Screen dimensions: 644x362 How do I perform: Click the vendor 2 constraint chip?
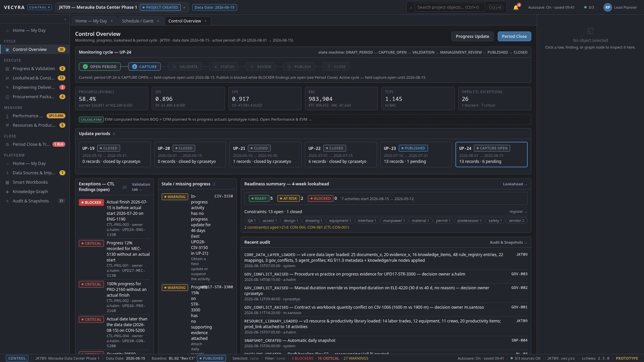click(x=516, y=220)
